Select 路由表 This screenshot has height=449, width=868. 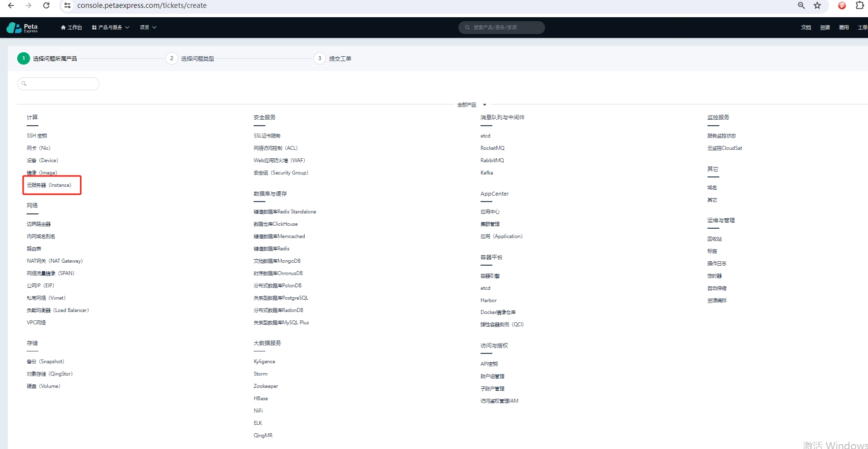point(34,248)
